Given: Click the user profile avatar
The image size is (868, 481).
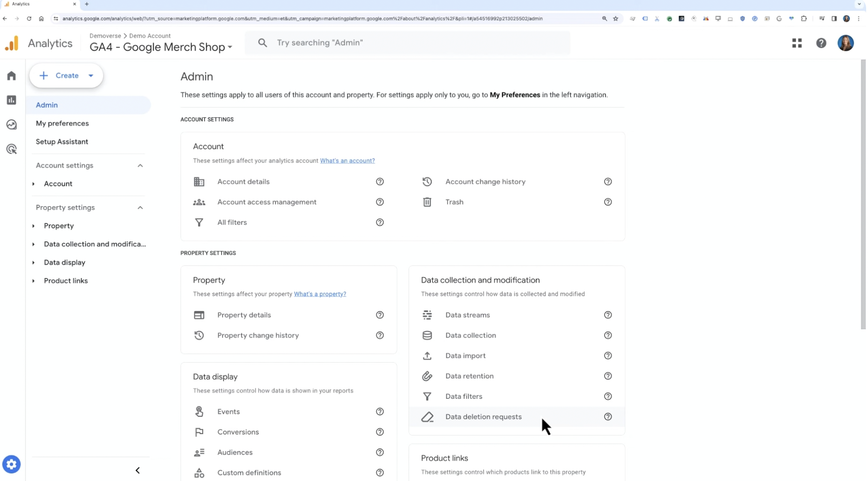Looking at the screenshot, I should pos(845,43).
